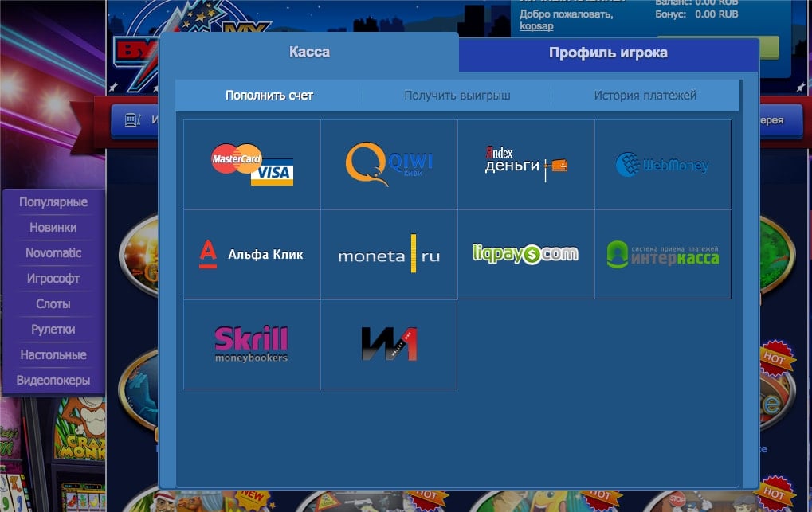This screenshot has width=812, height=512.
Task: Choose Интеркасса payment system
Action: coord(662,255)
